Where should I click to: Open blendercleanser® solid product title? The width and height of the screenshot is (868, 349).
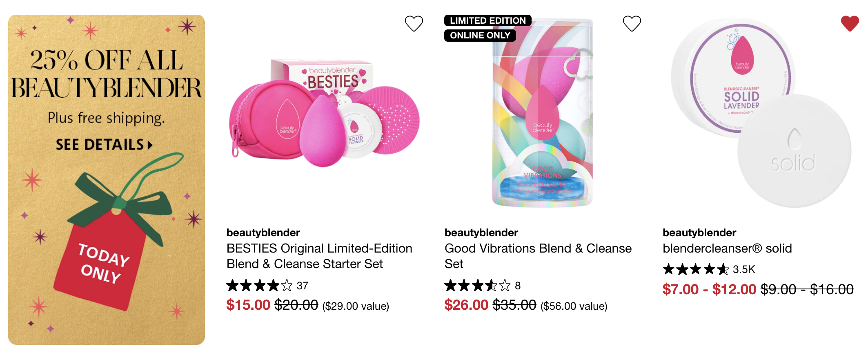point(727,248)
